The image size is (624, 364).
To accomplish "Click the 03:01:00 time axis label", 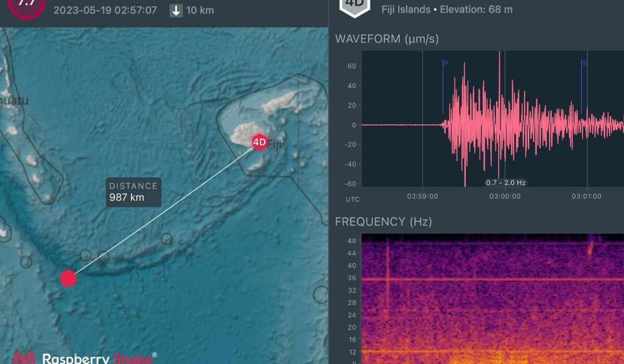I will (x=587, y=197).
